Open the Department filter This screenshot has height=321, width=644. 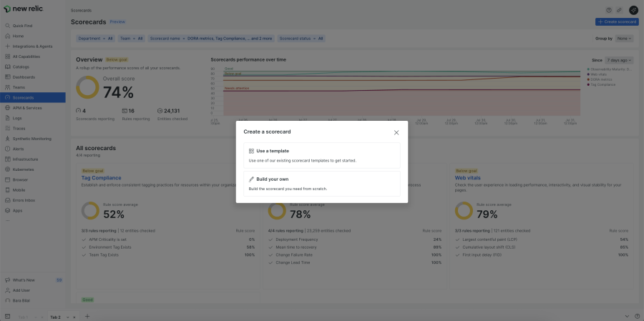[x=95, y=39]
